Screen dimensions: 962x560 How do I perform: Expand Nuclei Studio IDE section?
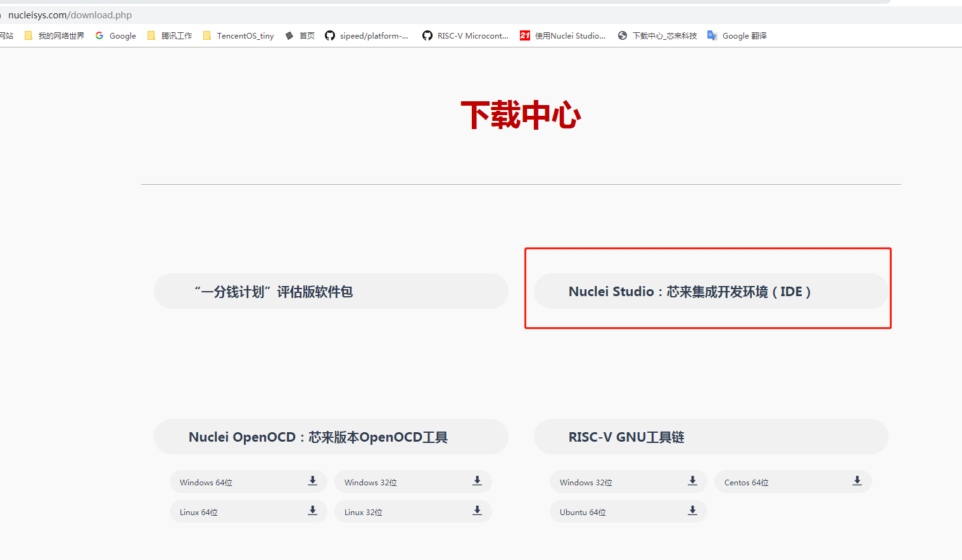[x=711, y=291]
